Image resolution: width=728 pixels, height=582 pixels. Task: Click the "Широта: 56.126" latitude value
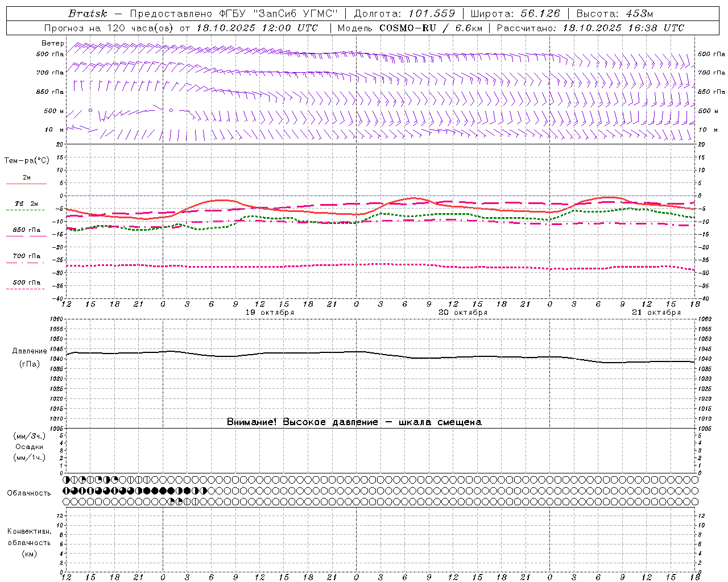point(515,14)
